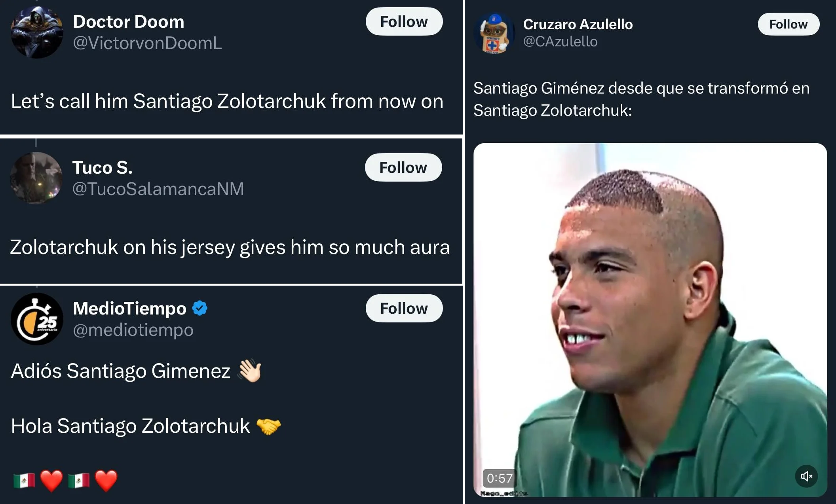Open @VictorvonDoomL handle link
The width and height of the screenshot is (836, 504).
point(147,43)
